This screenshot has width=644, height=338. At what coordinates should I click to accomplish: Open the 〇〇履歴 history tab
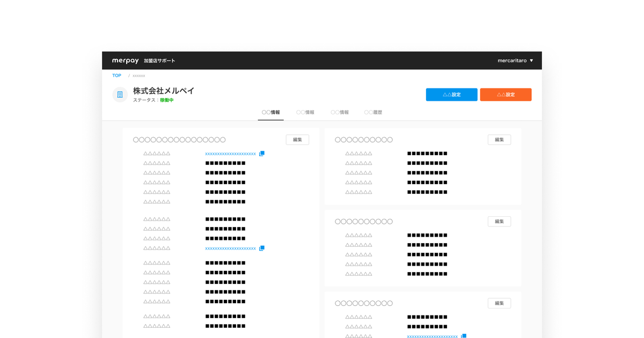point(373,113)
